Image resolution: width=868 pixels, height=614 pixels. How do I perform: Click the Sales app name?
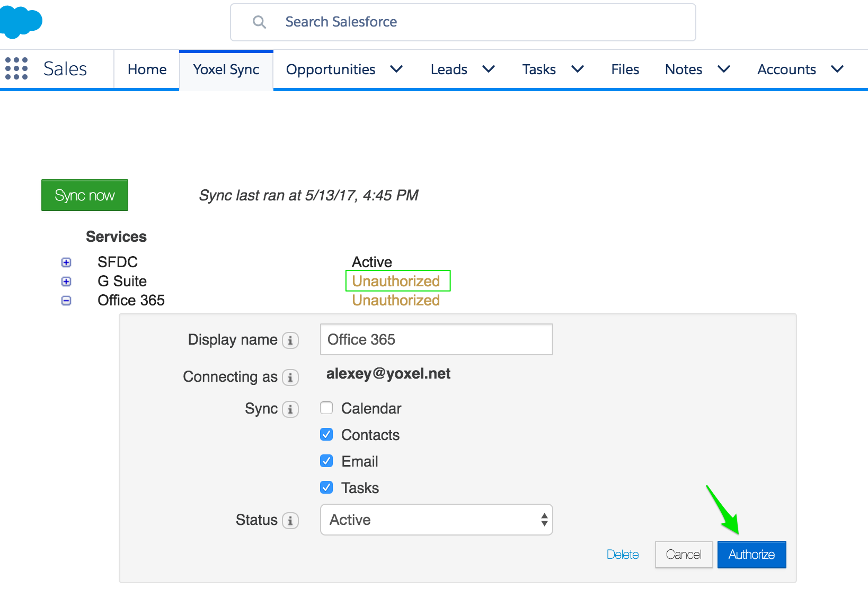65,69
